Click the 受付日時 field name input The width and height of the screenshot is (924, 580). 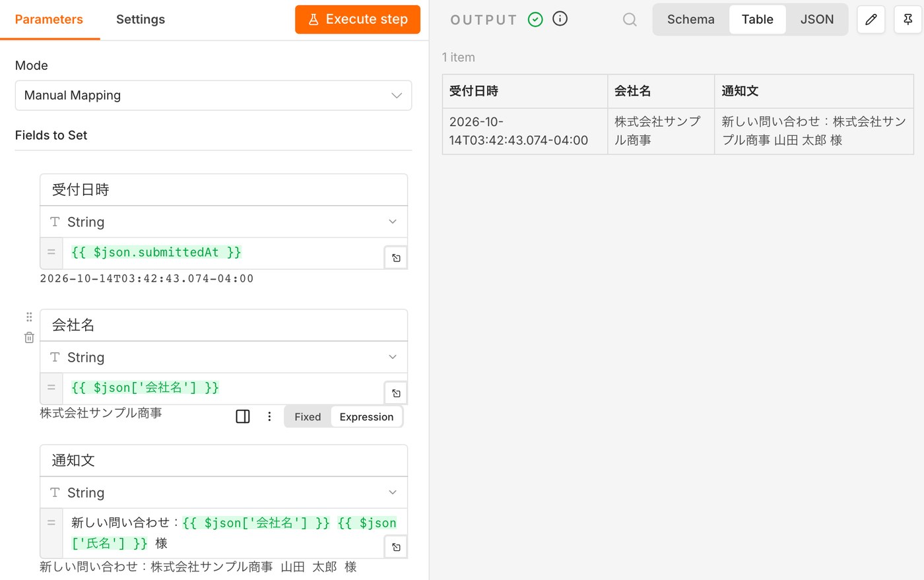[224, 190]
